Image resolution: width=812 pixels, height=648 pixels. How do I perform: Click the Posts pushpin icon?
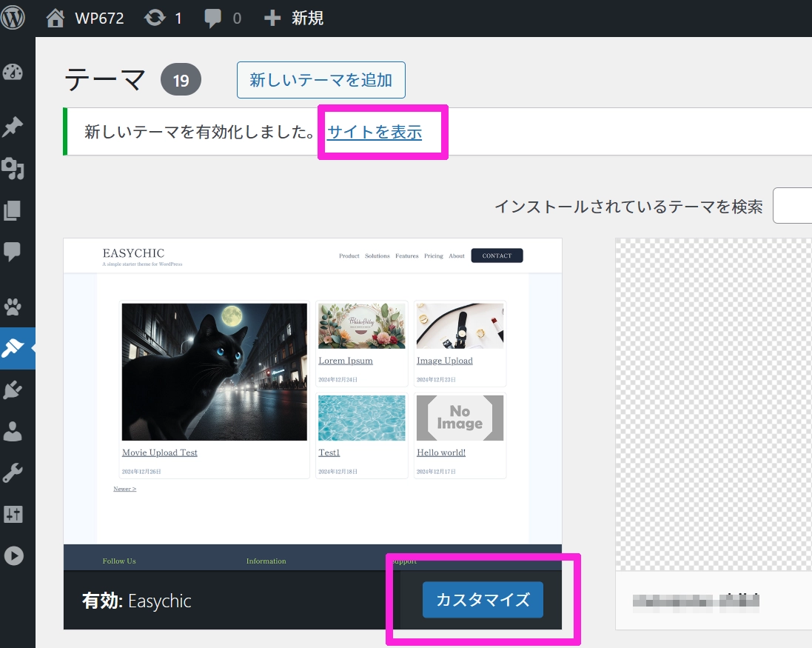click(x=13, y=127)
